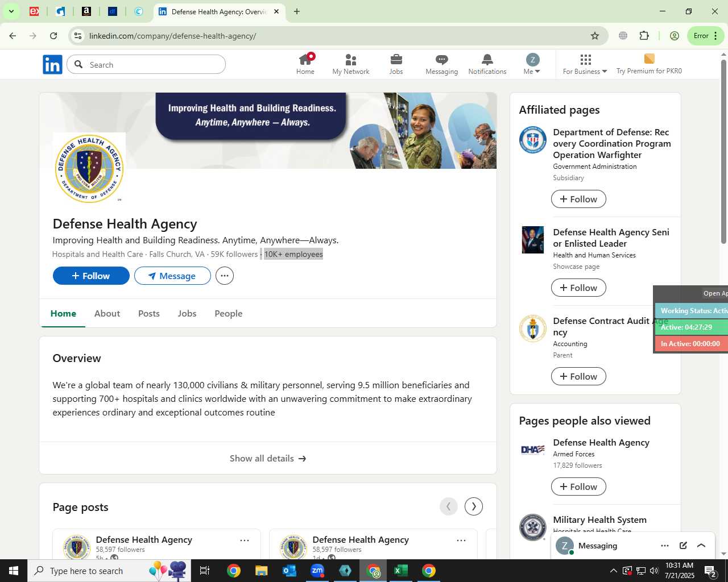Open the tab search dropdown
This screenshot has width=728, height=582.
(11, 11)
